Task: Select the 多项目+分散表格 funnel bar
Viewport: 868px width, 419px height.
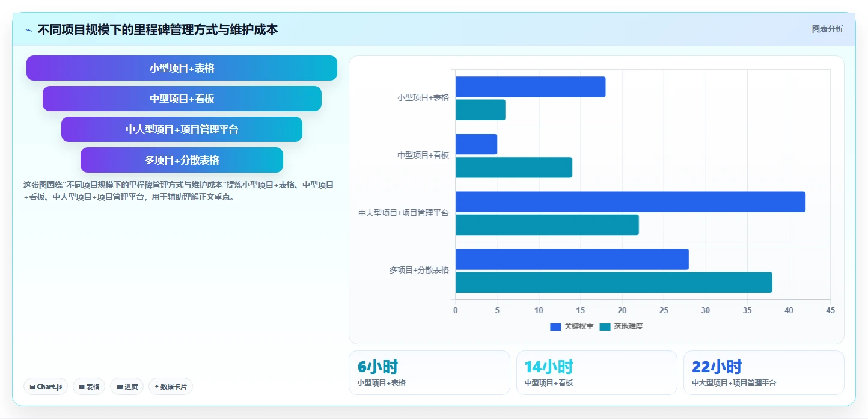Action: [182, 160]
